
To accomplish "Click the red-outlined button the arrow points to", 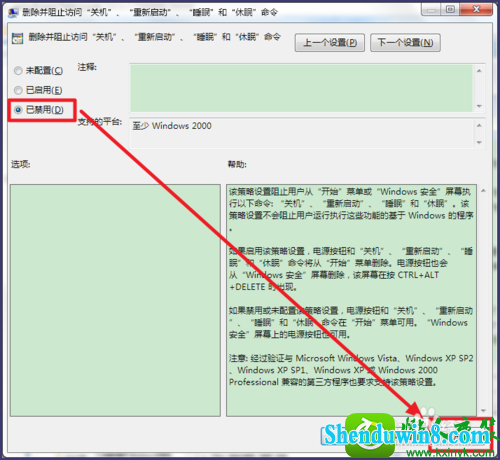I will click(x=460, y=434).
